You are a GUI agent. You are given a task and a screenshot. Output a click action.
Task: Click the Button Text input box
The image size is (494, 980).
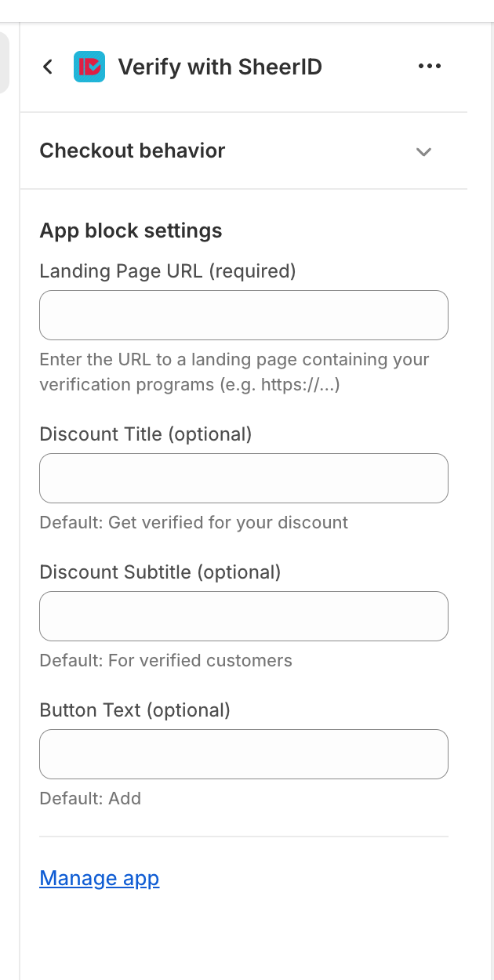[x=244, y=754]
